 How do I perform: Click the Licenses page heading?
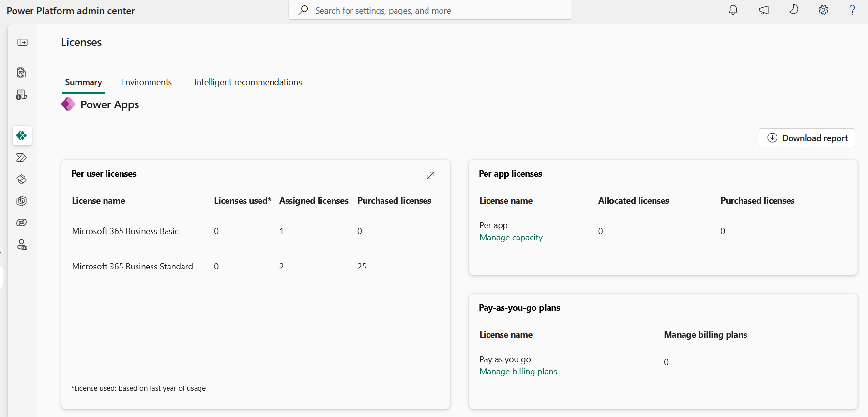point(81,43)
